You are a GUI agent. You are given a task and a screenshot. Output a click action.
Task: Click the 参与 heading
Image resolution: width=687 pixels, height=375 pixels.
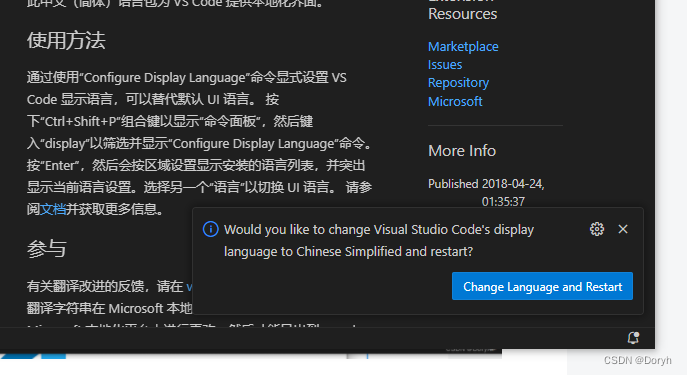point(46,249)
